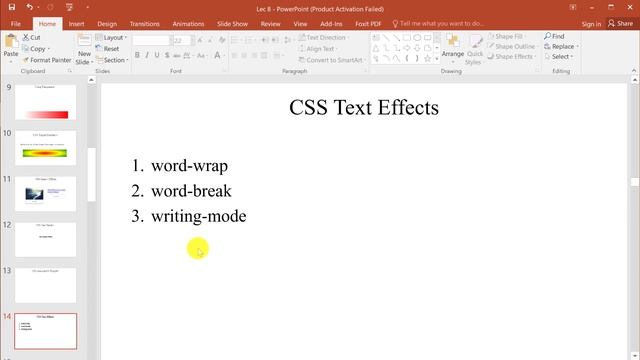The height and width of the screenshot is (360, 640).
Task: Open the Shape Outline dropdown
Action: coord(512,47)
